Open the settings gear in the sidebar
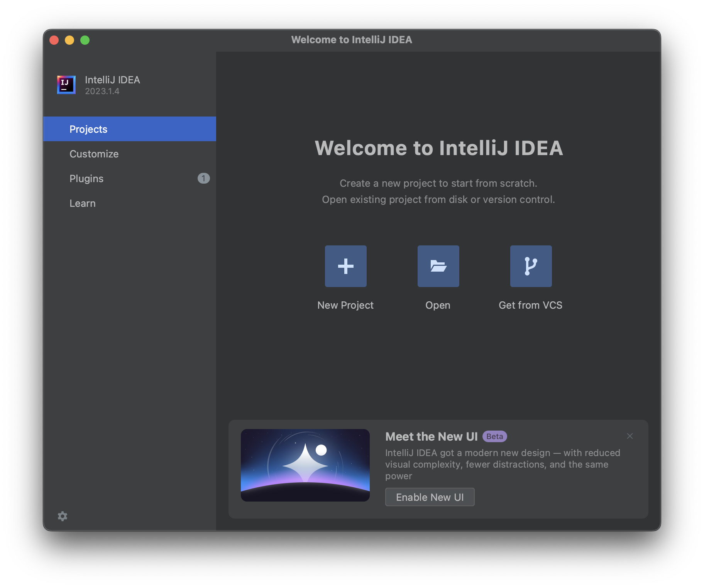This screenshot has height=588, width=704. [63, 516]
